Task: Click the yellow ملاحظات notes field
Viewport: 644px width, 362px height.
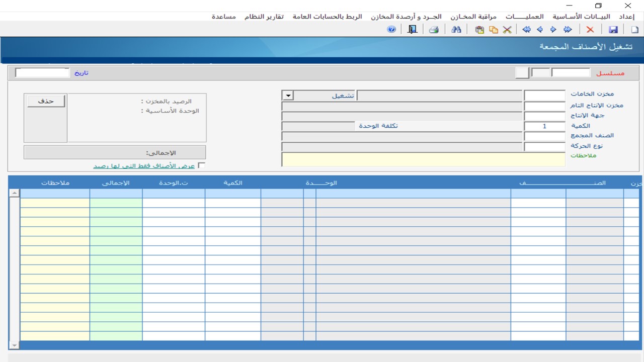Action: click(423, 160)
